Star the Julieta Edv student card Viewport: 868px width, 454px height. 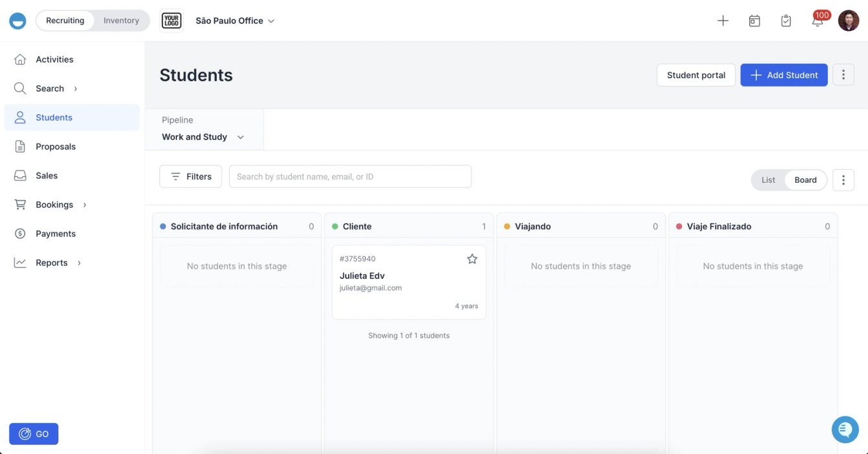[472, 259]
